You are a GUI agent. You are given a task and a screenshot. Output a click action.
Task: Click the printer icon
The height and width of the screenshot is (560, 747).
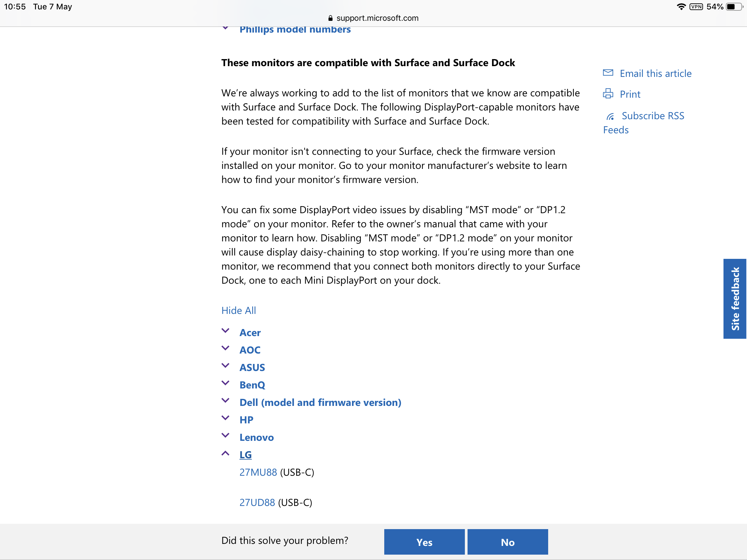[x=608, y=94]
